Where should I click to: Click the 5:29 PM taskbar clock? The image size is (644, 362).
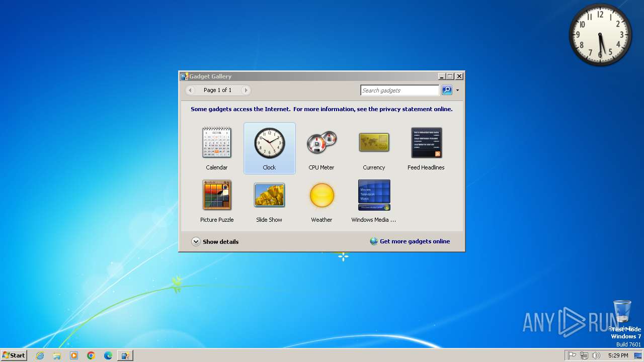click(618, 355)
